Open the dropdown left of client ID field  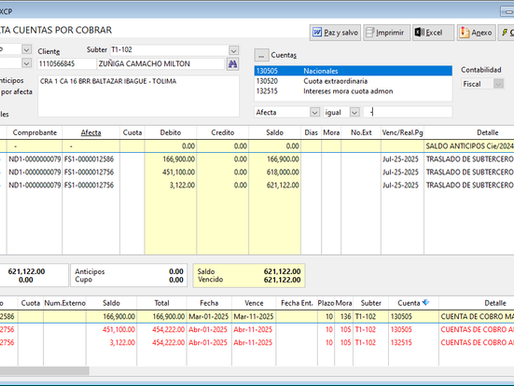pyautogui.click(x=27, y=63)
